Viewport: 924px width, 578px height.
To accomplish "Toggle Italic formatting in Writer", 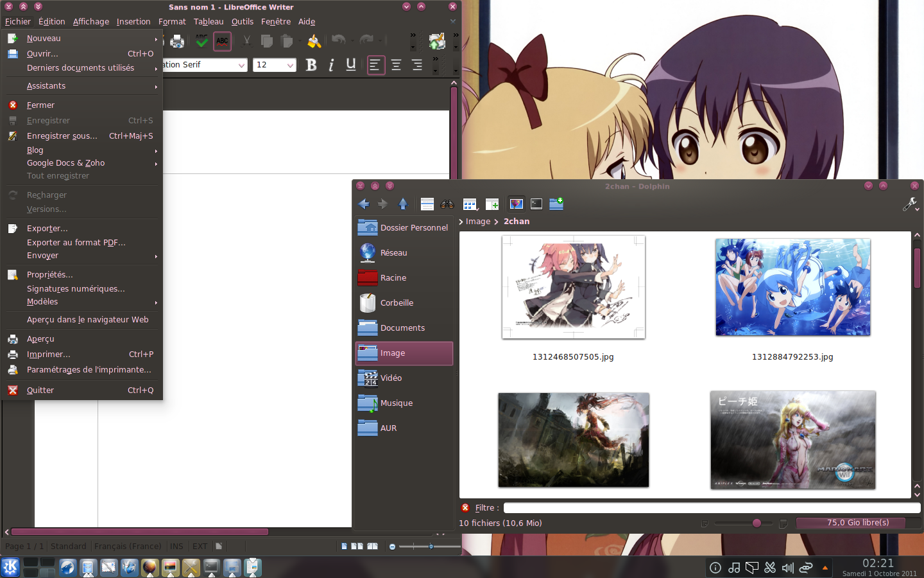I will pyautogui.click(x=331, y=65).
